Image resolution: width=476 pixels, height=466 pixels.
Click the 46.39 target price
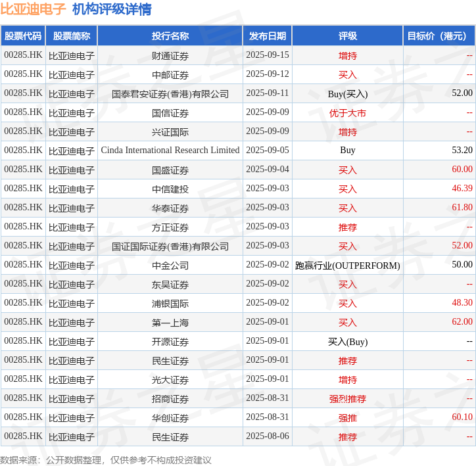click(x=462, y=189)
